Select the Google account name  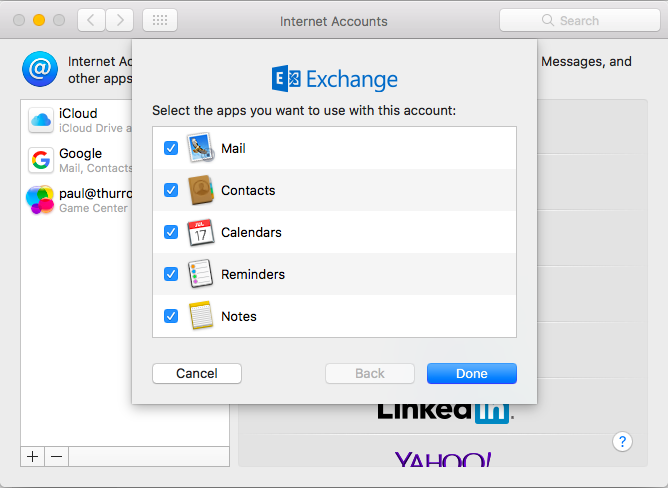click(81, 153)
